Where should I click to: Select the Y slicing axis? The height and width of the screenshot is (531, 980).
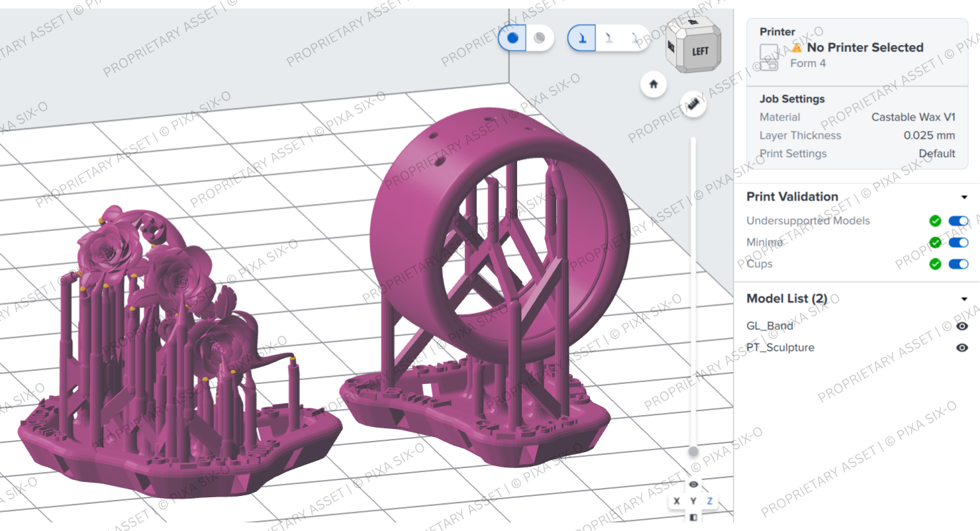point(693,501)
